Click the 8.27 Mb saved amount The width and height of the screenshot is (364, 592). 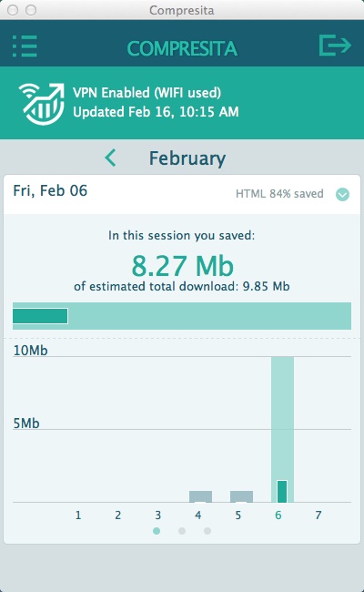tap(183, 266)
